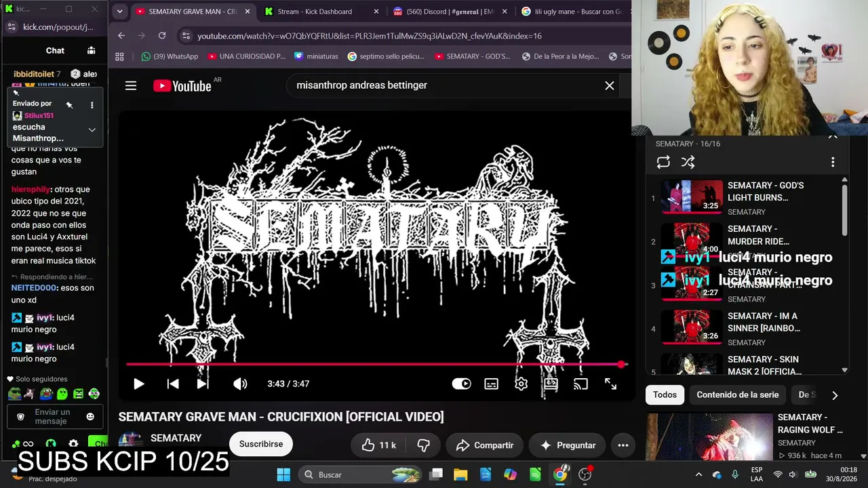The width and height of the screenshot is (868, 488).
Task: Open the 'SEMATARY - RAGING WOLF' recommended video
Action: 745,438
